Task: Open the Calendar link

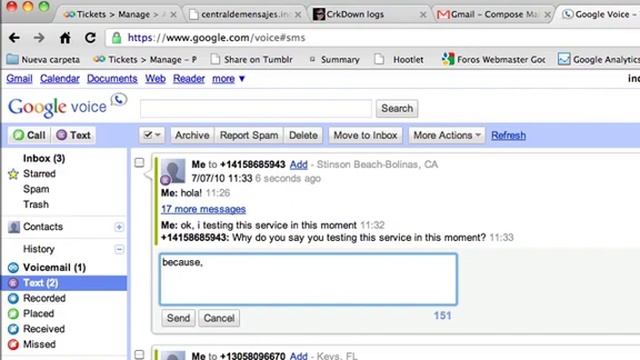Action: pos(60,78)
